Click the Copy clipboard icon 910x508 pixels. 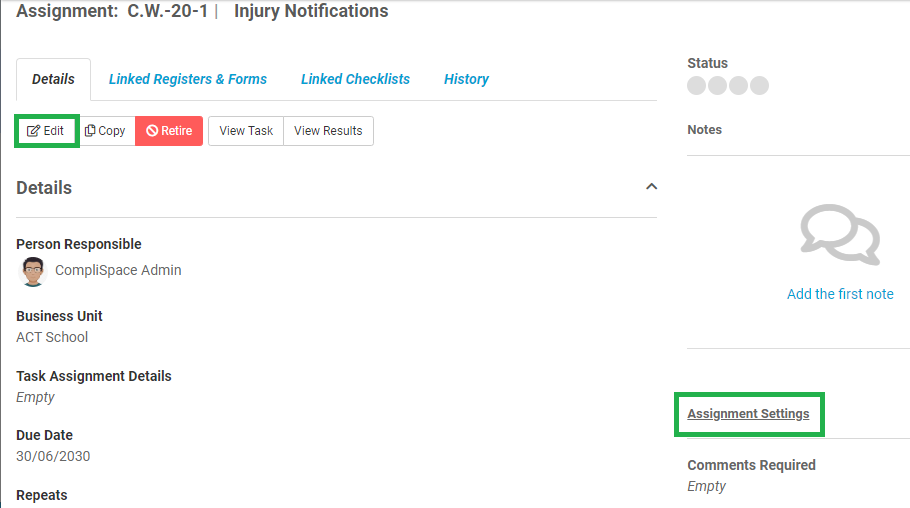pyautogui.click(x=90, y=131)
